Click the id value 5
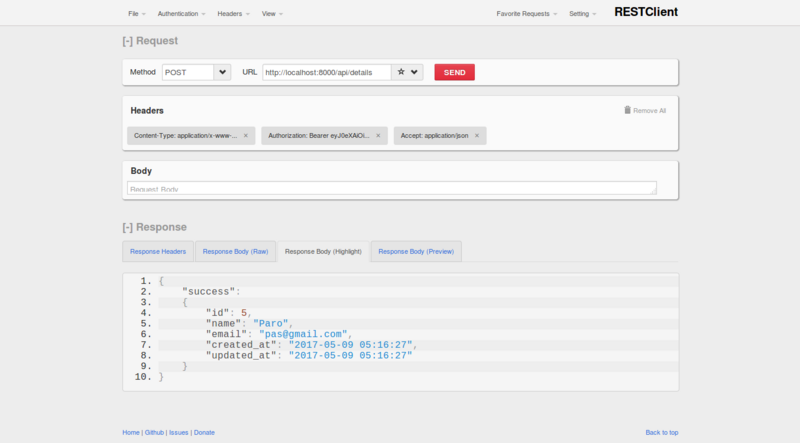This screenshot has width=800, height=443. click(244, 313)
